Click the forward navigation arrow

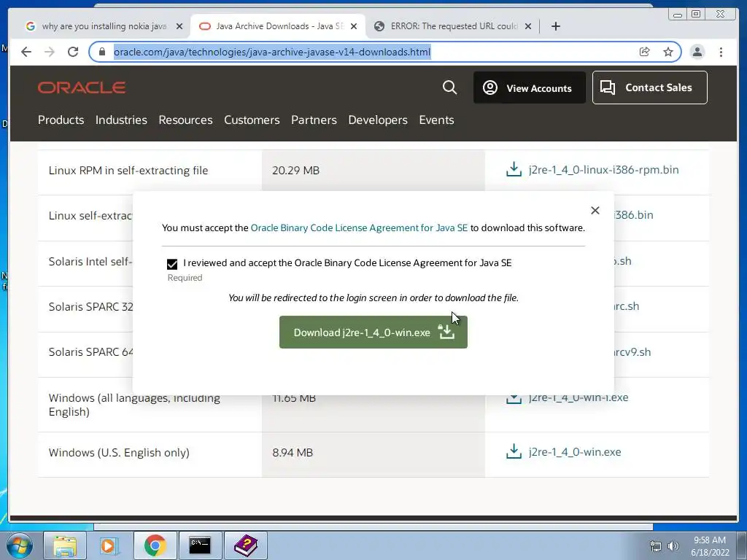[50, 52]
